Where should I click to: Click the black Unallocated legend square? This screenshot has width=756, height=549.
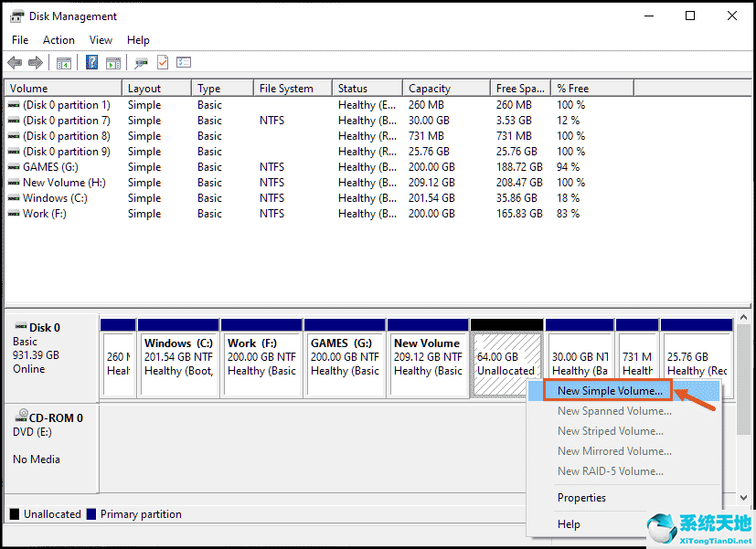point(13,514)
